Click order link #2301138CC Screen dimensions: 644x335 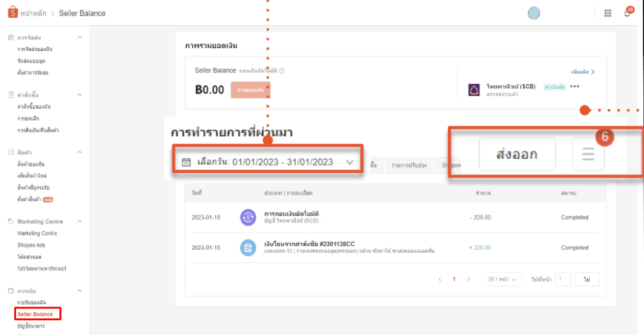(x=337, y=244)
